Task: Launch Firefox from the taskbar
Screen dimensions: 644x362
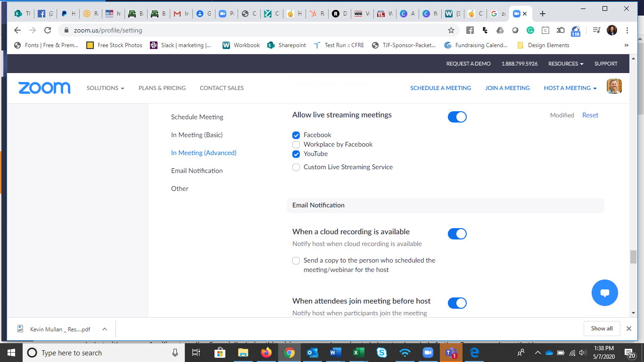Action: click(266, 353)
